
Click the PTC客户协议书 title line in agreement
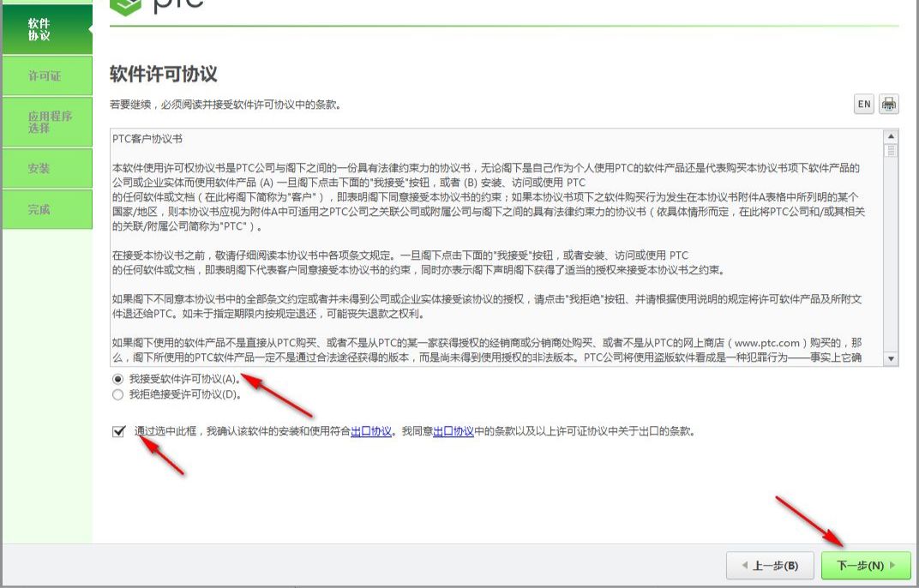pos(147,139)
